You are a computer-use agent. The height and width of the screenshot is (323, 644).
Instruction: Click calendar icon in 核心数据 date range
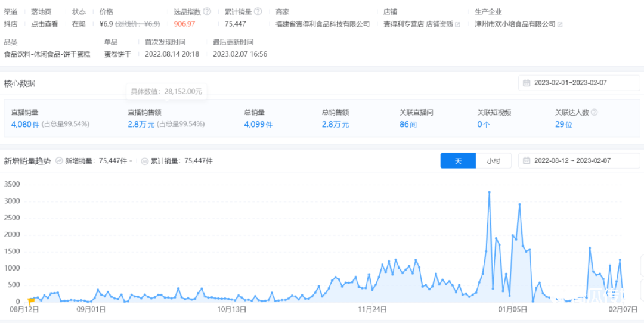pyautogui.click(x=527, y=83)
